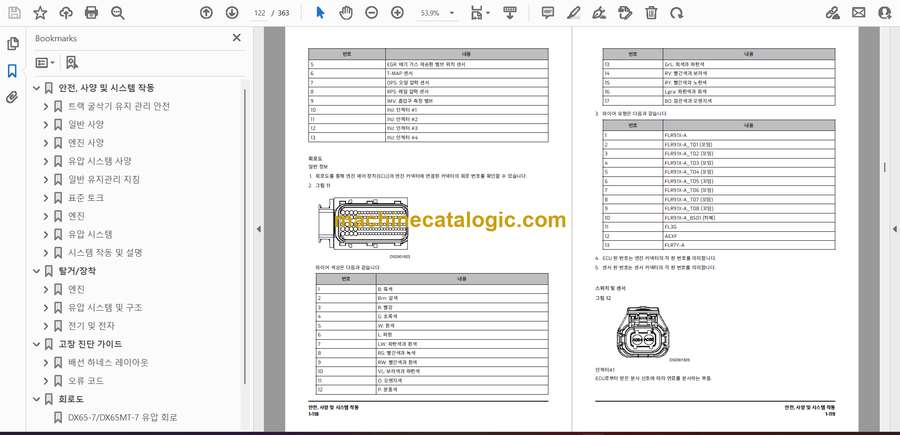
Task: Collapse the 안전, 사양 및 시스템 작동 section
Action: click(x=37, y=88)
